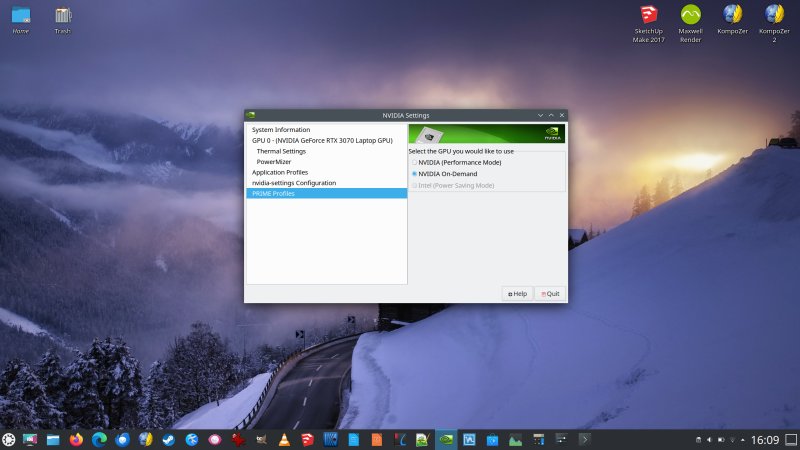Open the Discover store bag icon in the taskbar
800x450 pixels.
(492, 439)
